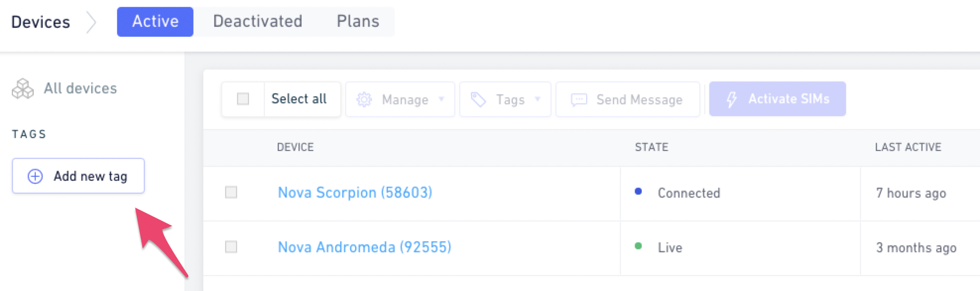
Task: Click the green Live status dot
Action: pyautogui.click(x=638, y=246)
